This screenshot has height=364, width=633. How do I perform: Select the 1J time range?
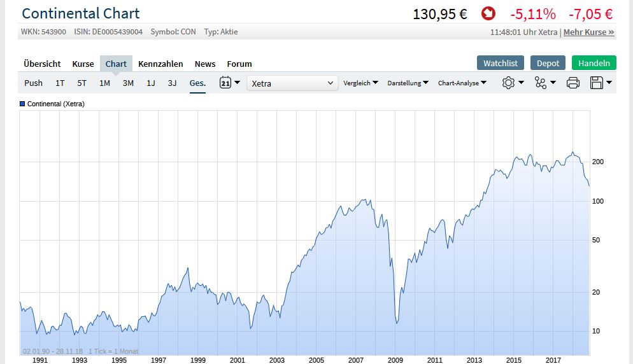pos(150,83)
